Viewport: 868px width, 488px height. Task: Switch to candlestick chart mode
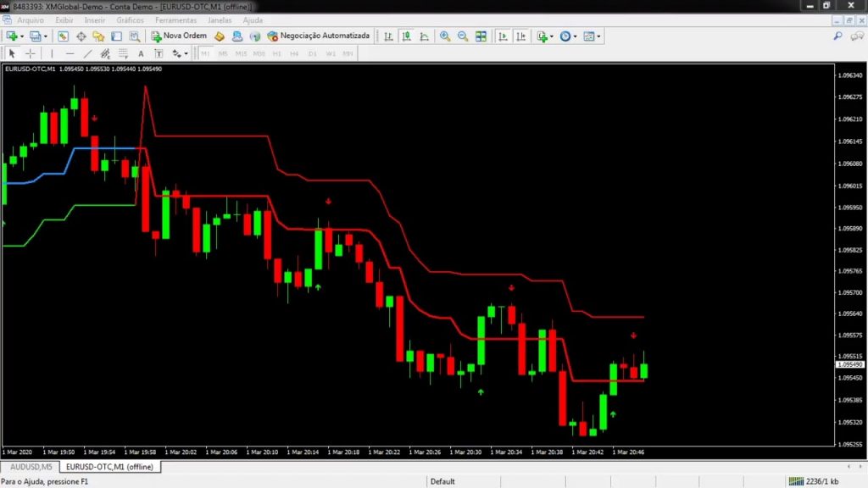[406, 36]
